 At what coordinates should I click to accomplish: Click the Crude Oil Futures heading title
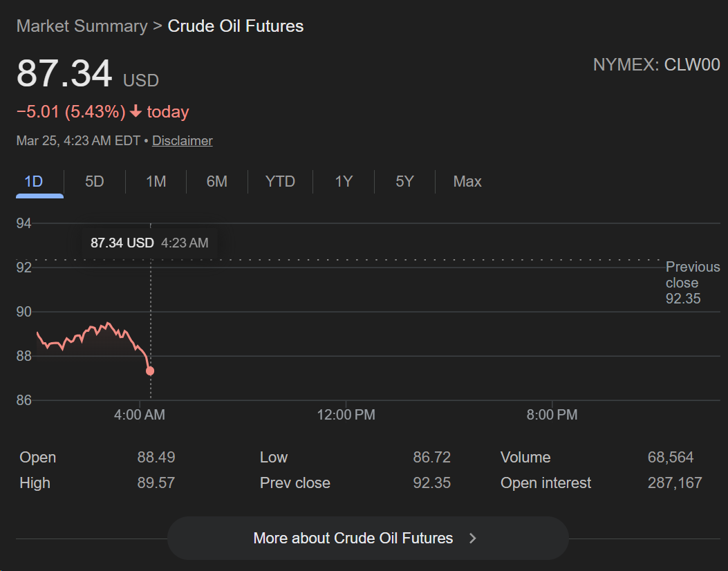[x=235, y=26]
